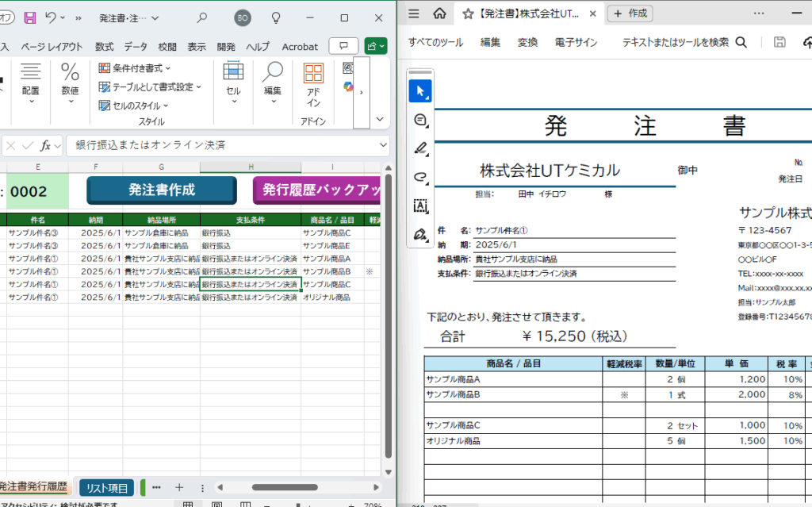Expand the セル cells group

pos(233,84)
